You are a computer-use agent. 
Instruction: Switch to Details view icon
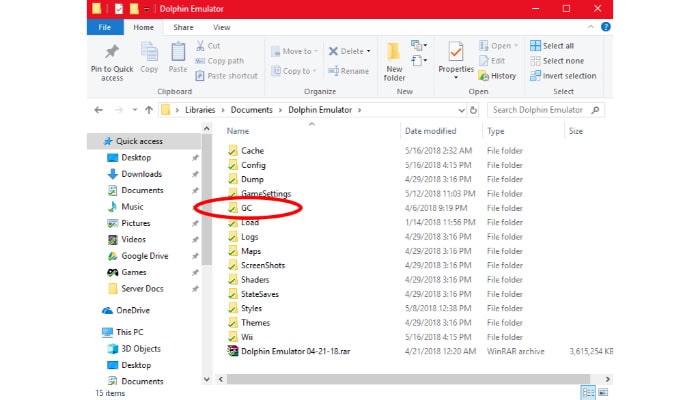coord(588,393)
